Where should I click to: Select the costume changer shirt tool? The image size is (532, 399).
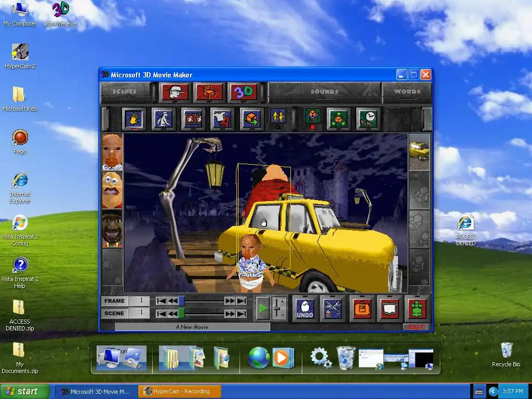tap(222, 119)
